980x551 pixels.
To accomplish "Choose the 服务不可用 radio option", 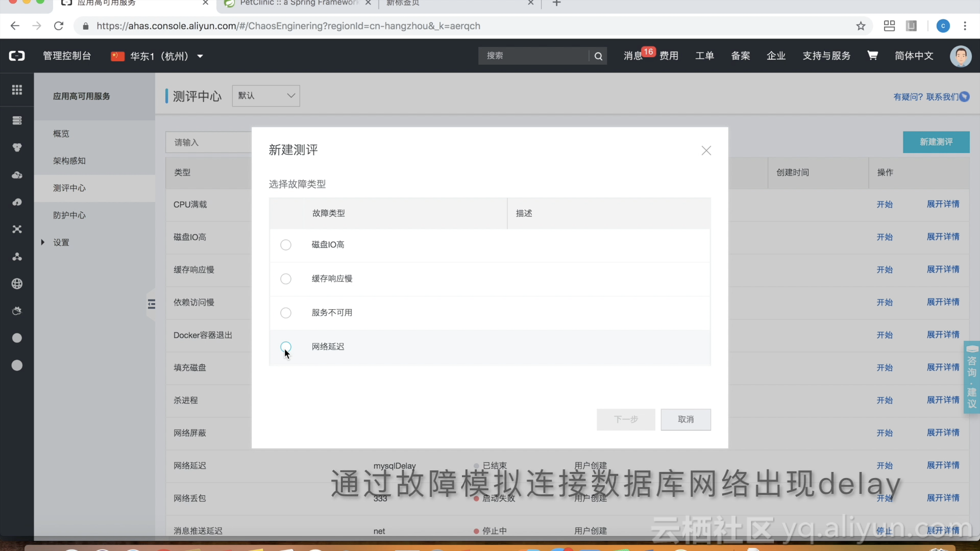I will (x=286, y=313).
